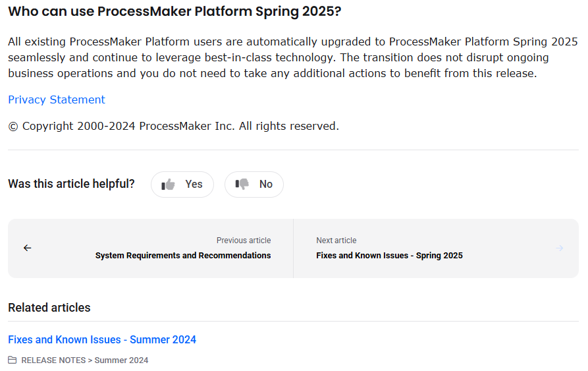The height and width of the screenshot is (371, 588).
Task: Mark the article helpful with Yes
Action: (182, 185)
